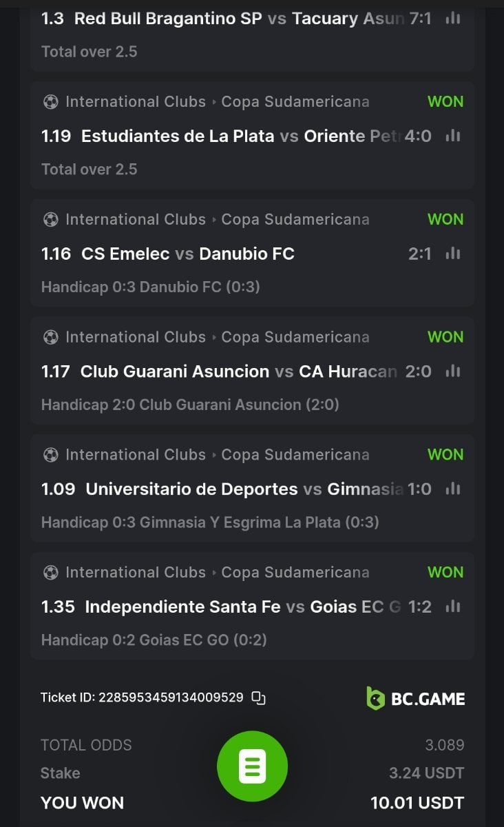The width and height of the screenshot is (504, 827).
Task: Select International Clubs breadcrumb above Guarani match
Action: pyautogui.click(x=135, y=337)
